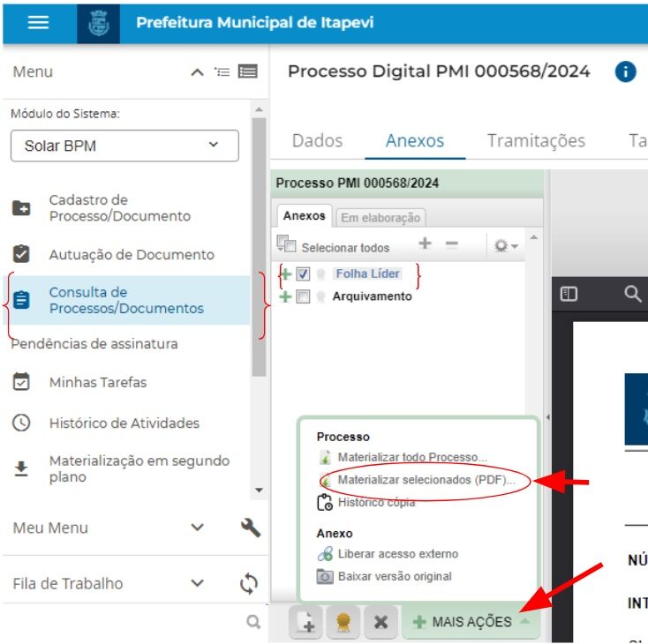Click the blue process info icon
The width and height of the screenshot is (648, 644).
coord(625,72)
